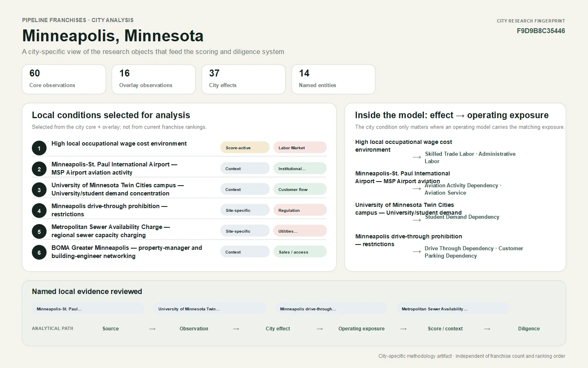Click the Local conditions selected for analysis heading

click(111, 115)
